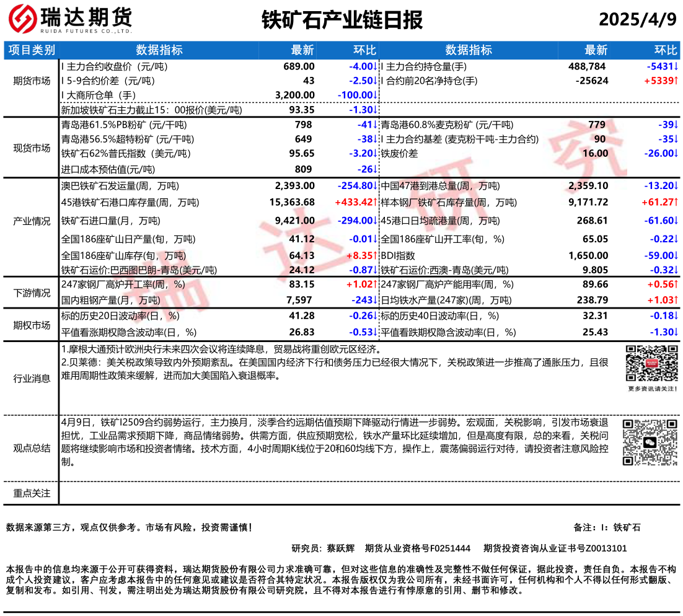Click the 澳巴铁矿石发运量 label
This screenshot has width=683, height=616.
coord(120,186)
